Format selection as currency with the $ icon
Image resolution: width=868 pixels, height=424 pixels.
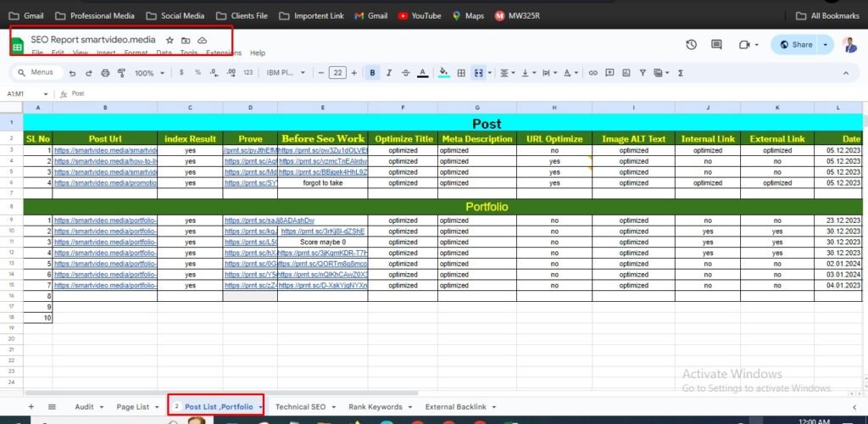point(181,73)
